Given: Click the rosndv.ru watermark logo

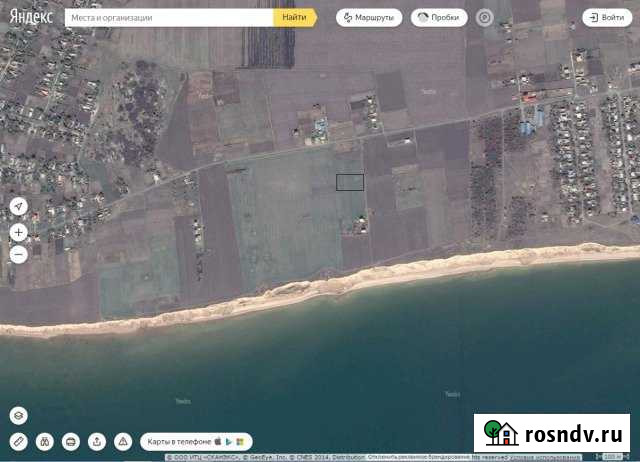Looking at the screenshot, I should pyautogui.click(x=551, y=433).
